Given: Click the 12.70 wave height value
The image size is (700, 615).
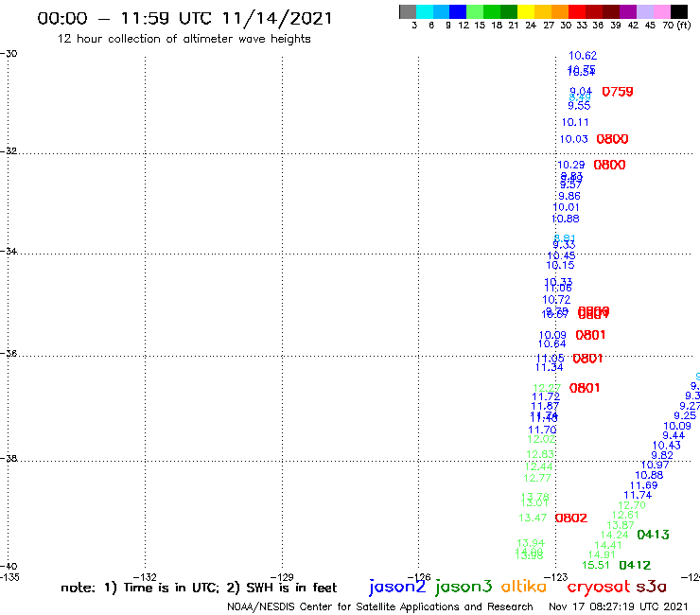Looking at the screenshot, I should coord(632,505).
